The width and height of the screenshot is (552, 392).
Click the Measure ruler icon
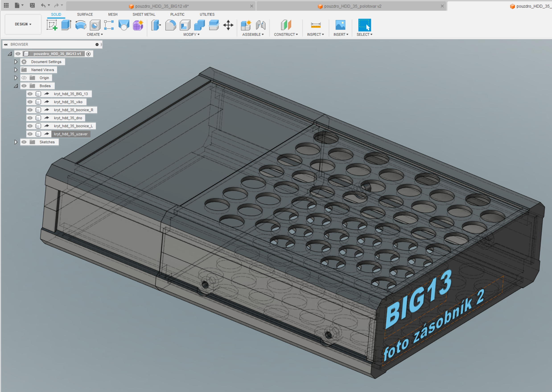click(316, 25)
